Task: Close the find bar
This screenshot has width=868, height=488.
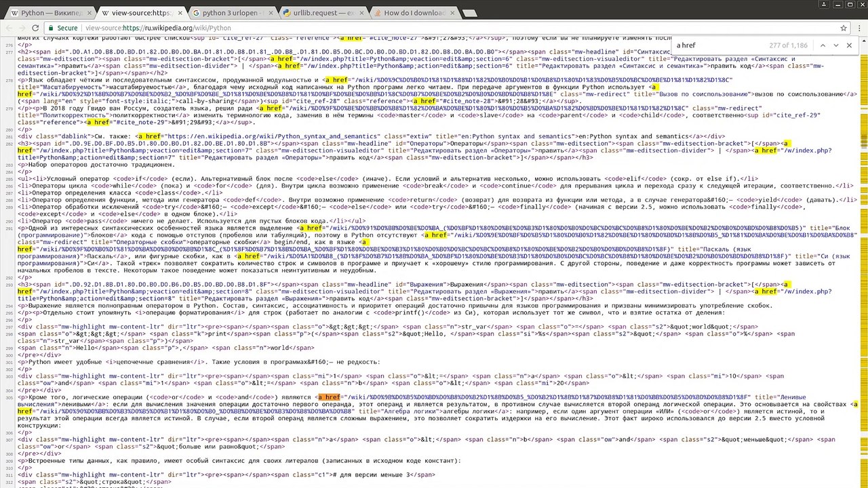Action: (x=849, y=45)
